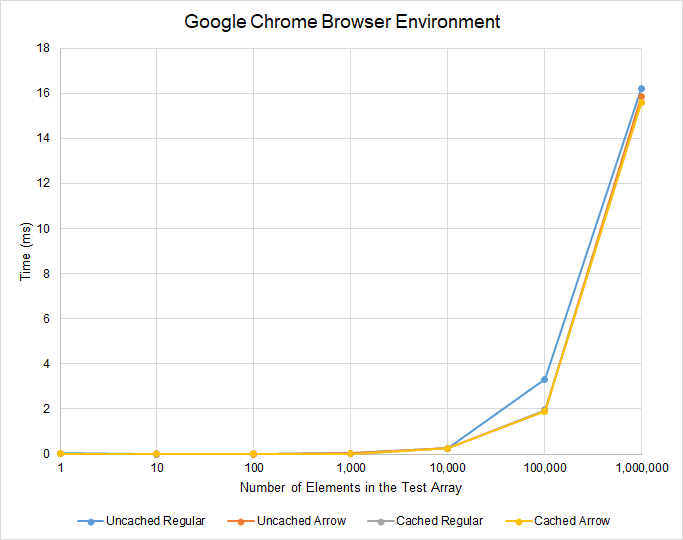Click the yellow data point at 1 element

61,453
